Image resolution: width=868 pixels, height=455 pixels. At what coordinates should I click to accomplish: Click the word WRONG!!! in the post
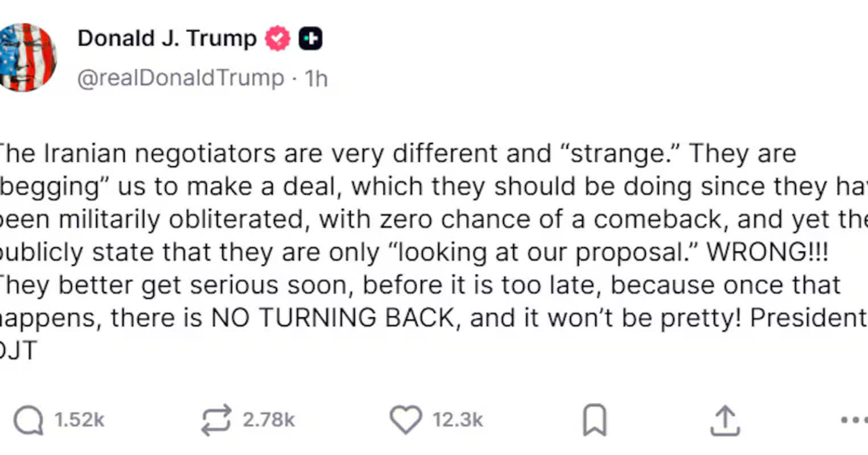pyautogui.click(x=767, y=253)
